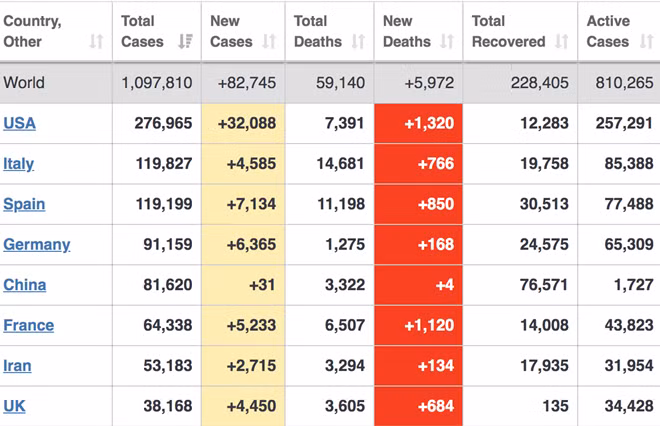Sort by New Deaths arrow icon
Image resolution: width=660 pixels, height=426 pixels.
click(447, 41)
